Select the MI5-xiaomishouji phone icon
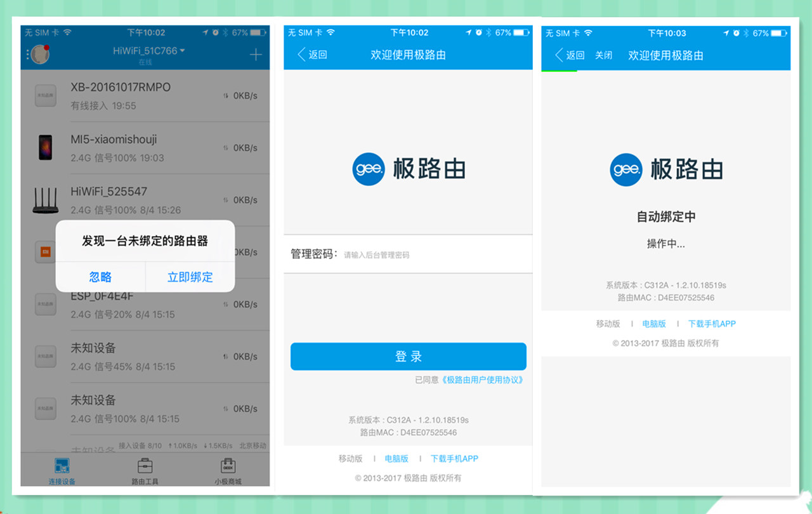812x514 pixels. point(45,148)
